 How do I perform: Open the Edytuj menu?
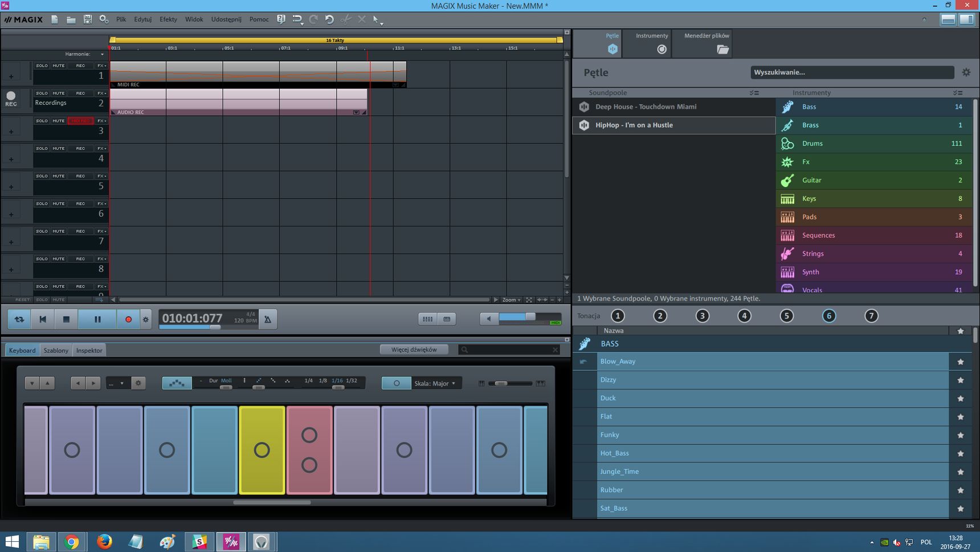point(142,19)
